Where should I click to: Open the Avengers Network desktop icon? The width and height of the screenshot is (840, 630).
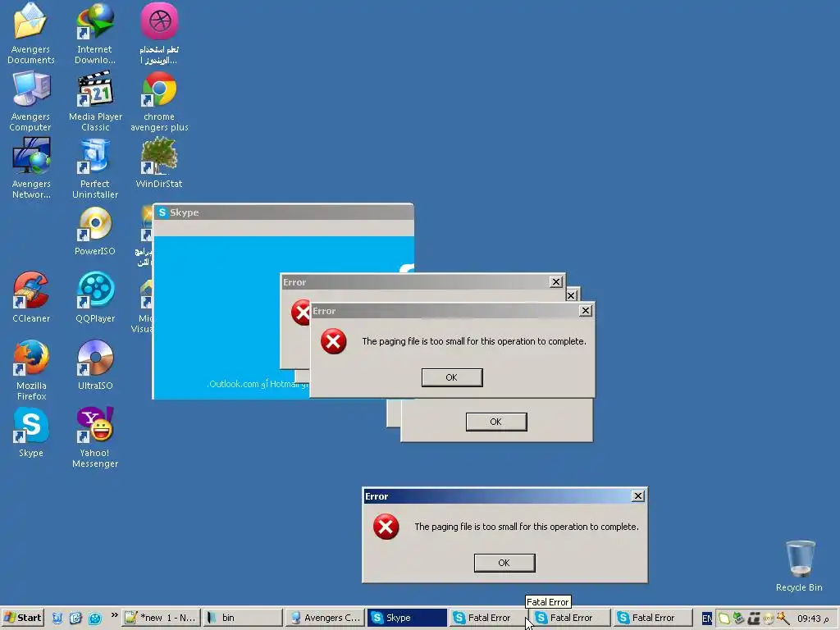click(x=31, y=167)
